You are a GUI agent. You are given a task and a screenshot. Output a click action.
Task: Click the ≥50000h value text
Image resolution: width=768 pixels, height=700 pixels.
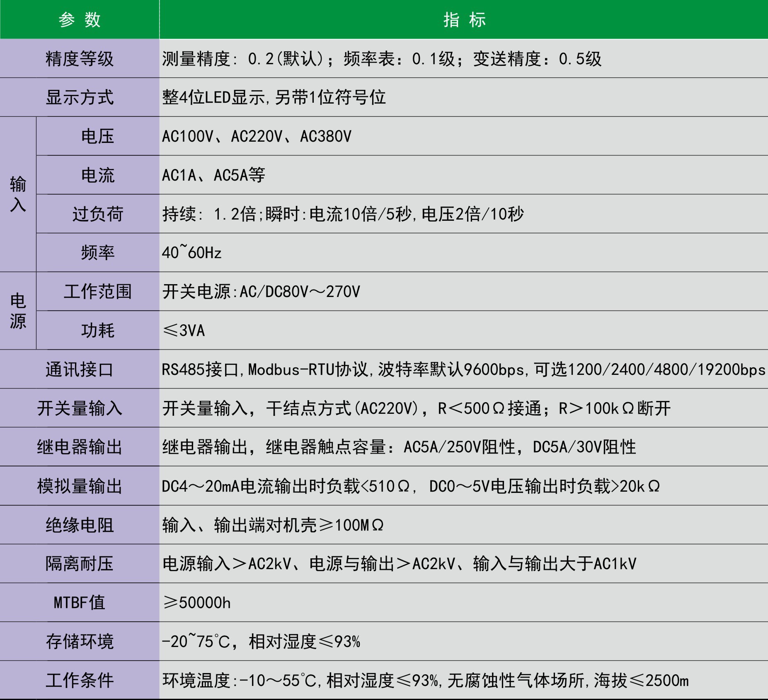coord(196,603)
